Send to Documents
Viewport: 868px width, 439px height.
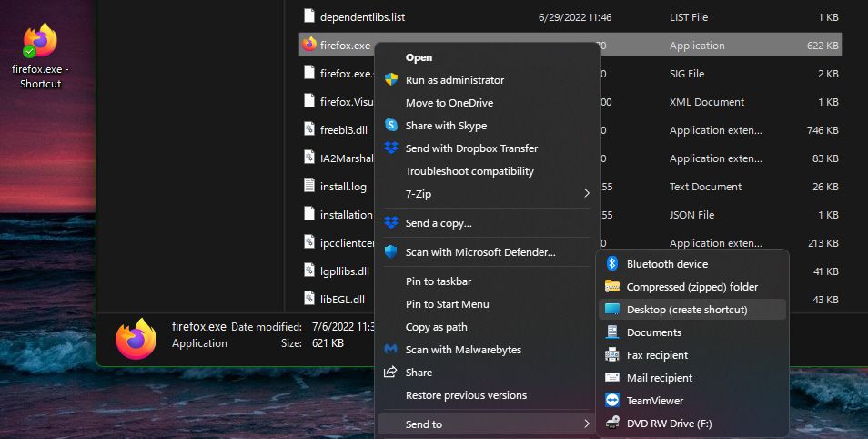coord(654,332)
